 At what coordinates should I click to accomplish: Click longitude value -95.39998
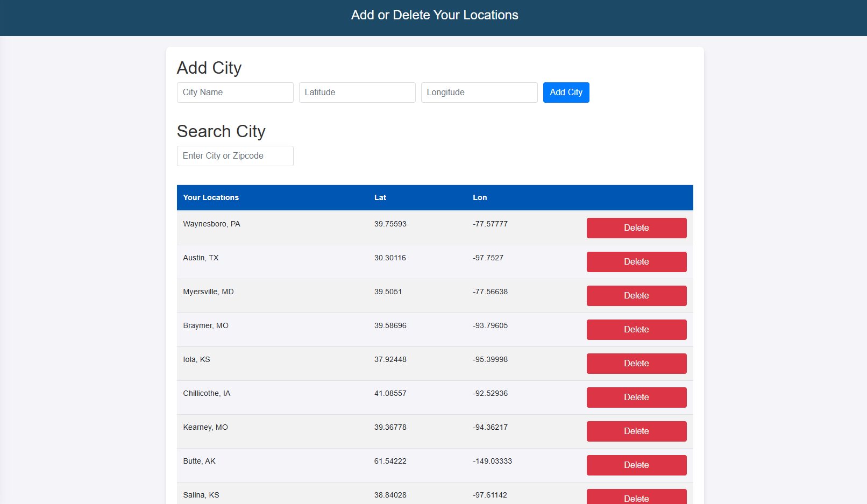(491, 359)
